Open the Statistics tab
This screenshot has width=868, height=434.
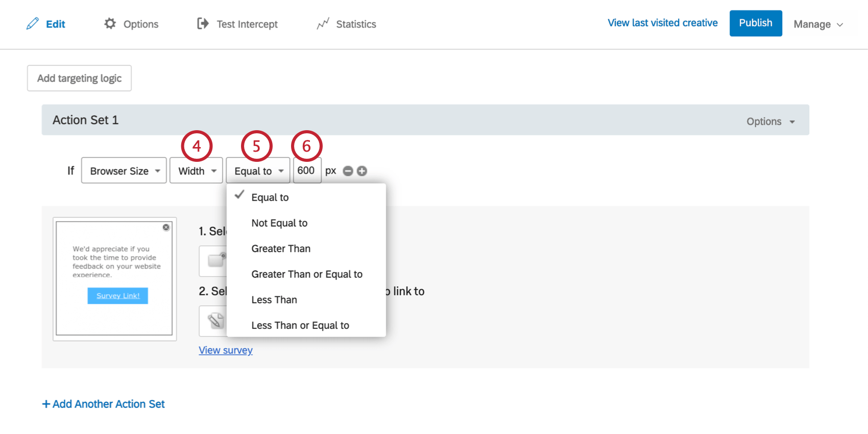tap(346, 24)
